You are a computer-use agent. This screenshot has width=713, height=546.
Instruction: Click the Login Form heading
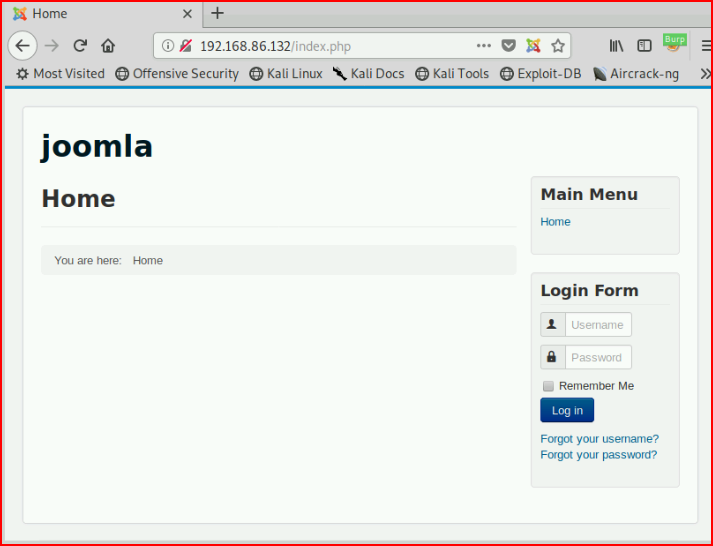(589, 291)
